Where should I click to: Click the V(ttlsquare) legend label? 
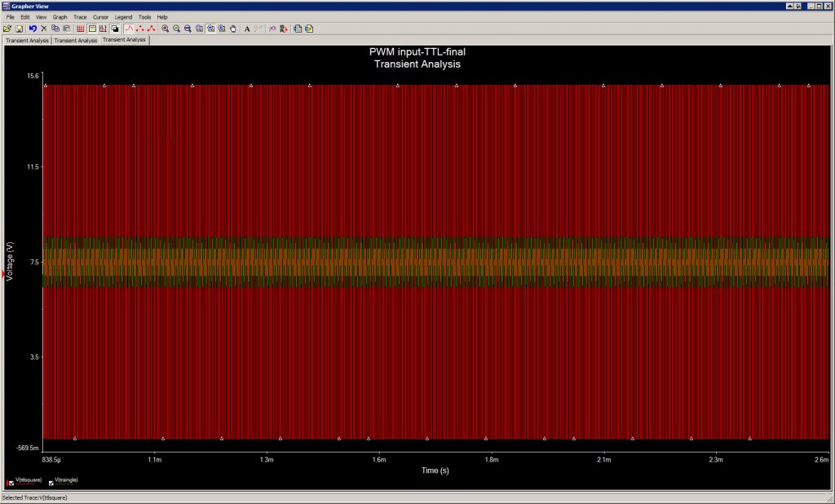click(x=29, y=480)
